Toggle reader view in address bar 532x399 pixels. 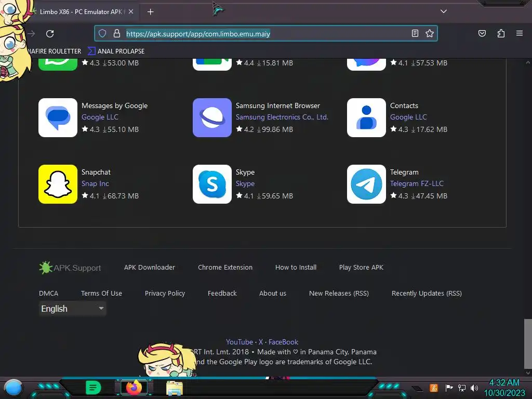415,33
